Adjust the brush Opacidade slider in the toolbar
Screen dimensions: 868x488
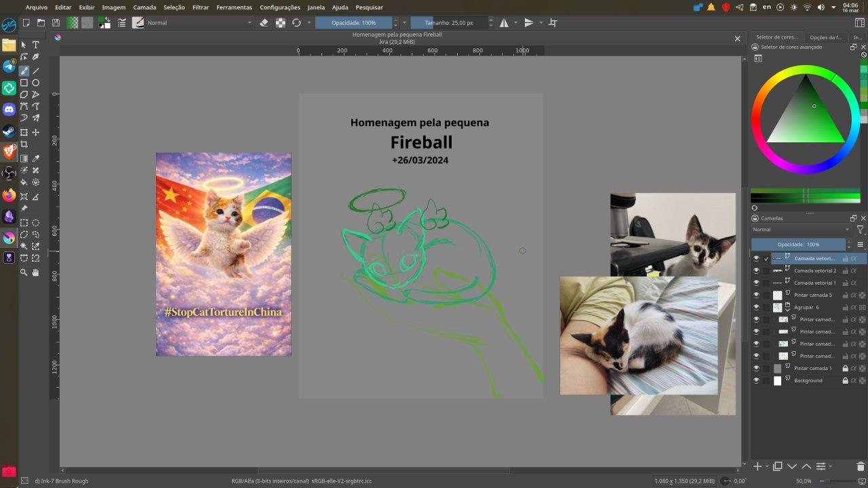353,22
